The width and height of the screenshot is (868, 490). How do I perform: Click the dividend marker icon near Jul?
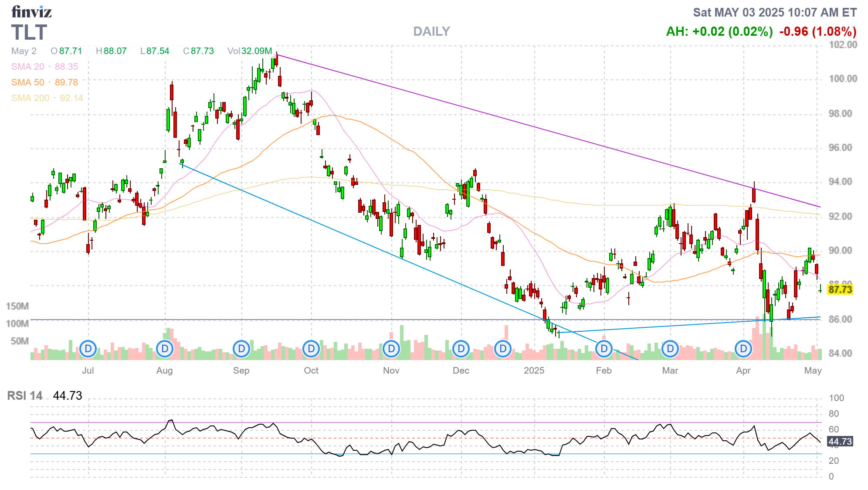click(x=88, y=349)
